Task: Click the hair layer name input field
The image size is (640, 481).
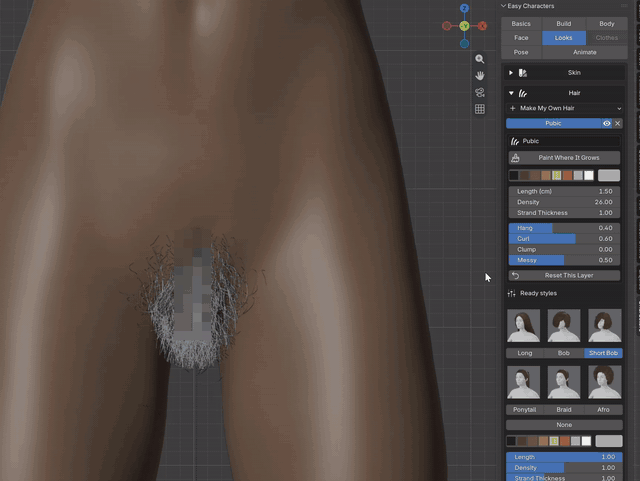Action: click(x=564, y=141)
